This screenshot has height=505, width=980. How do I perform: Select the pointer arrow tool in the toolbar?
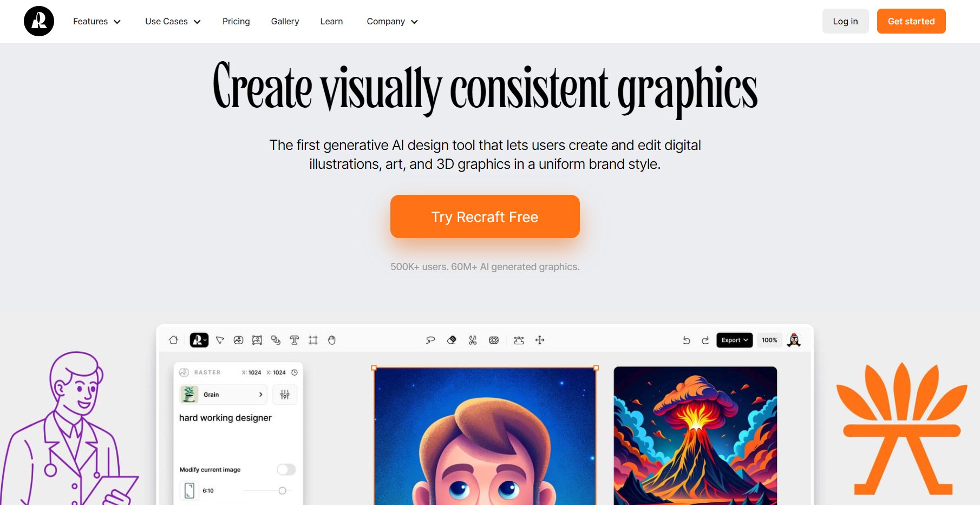tap(220, 340)
